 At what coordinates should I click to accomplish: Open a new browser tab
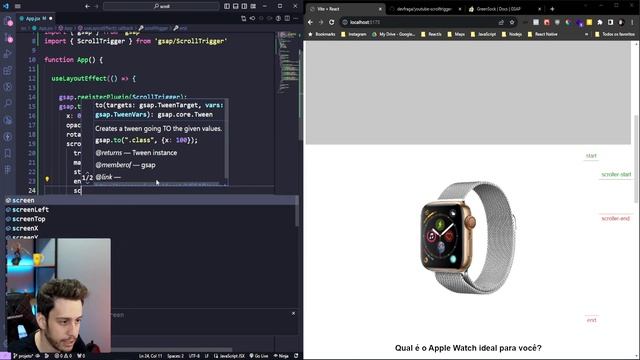552,9
